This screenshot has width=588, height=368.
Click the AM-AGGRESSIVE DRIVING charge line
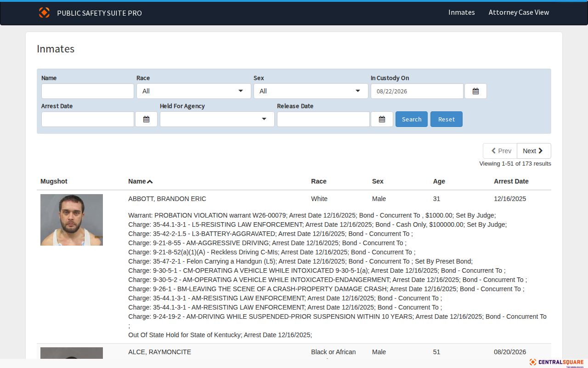pyautogui.click(x=267, y=243)
